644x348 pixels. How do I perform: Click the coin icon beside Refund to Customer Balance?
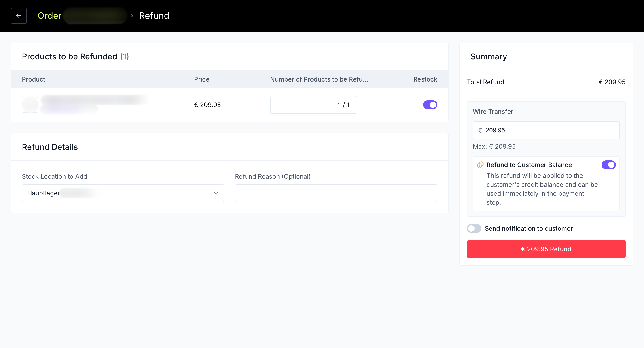coord(480,165)
